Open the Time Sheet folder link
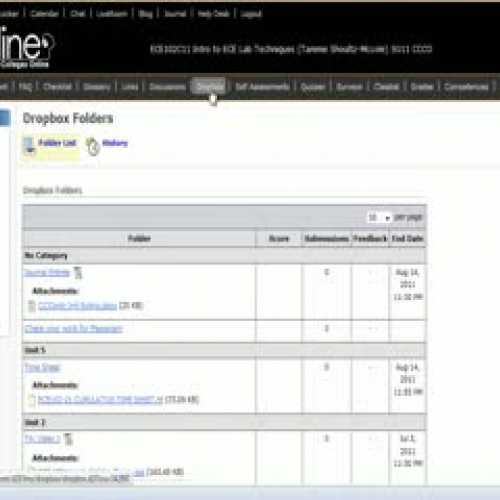The image size is (500, 500). point(42,367)
